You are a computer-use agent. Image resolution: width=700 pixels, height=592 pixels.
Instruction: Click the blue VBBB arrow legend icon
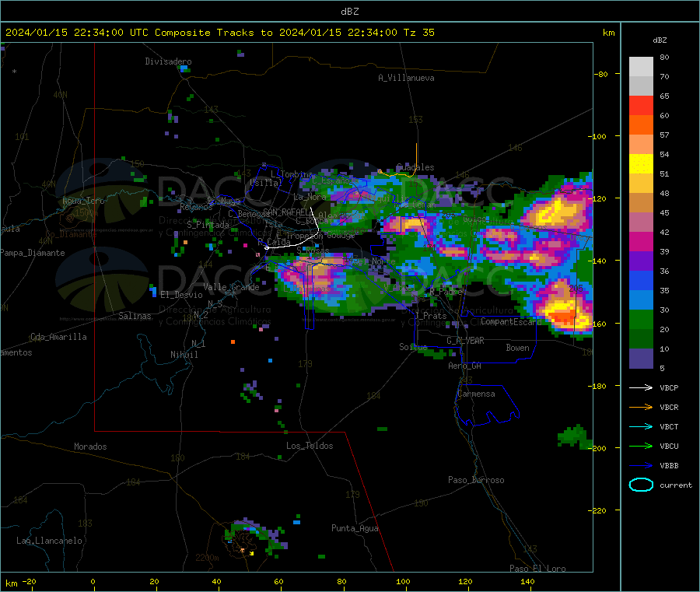641,466
